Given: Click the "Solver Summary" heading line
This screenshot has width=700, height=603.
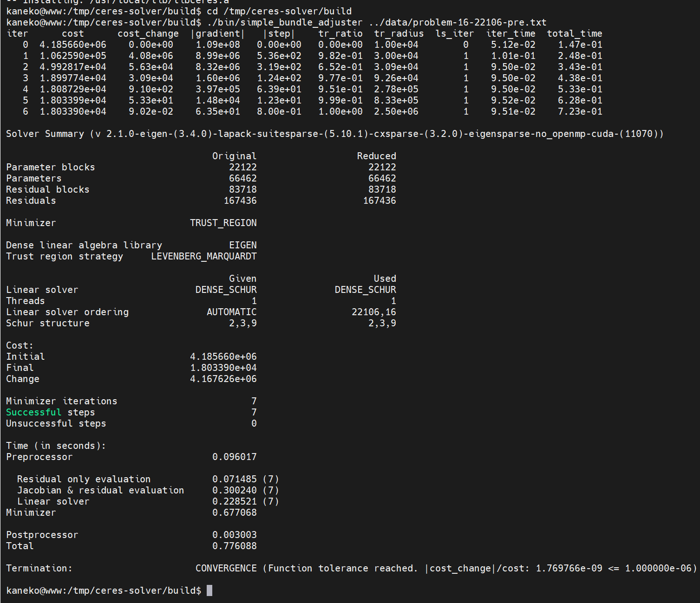Looking at the screenshot, I should (334, 134).
